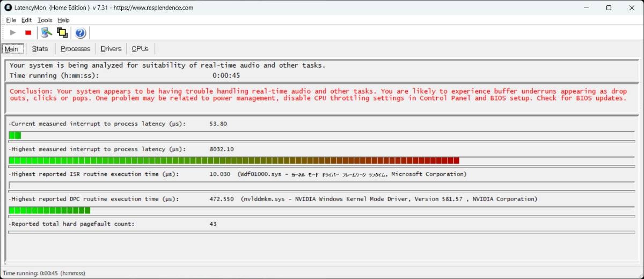Open the Edit menu

pyautogui.click(x=26, y=20)
